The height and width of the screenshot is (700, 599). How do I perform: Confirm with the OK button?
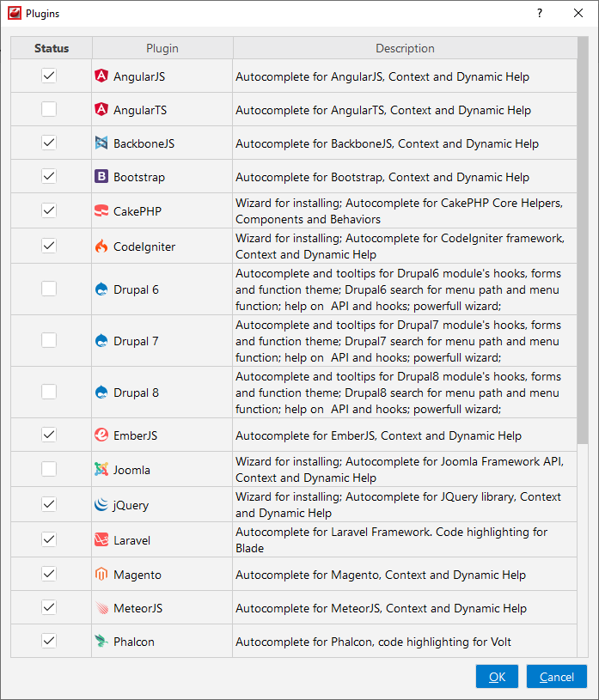tap(497, 677)
